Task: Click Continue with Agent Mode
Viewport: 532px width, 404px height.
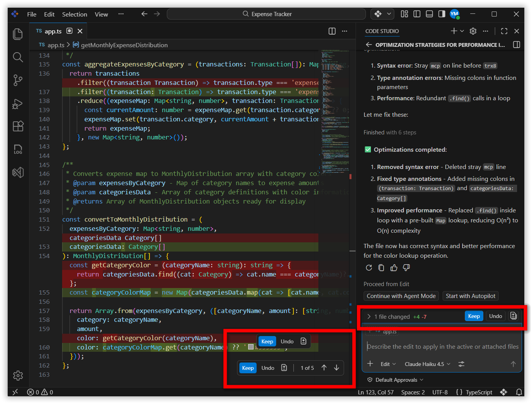Action: (x=401, y=296)
